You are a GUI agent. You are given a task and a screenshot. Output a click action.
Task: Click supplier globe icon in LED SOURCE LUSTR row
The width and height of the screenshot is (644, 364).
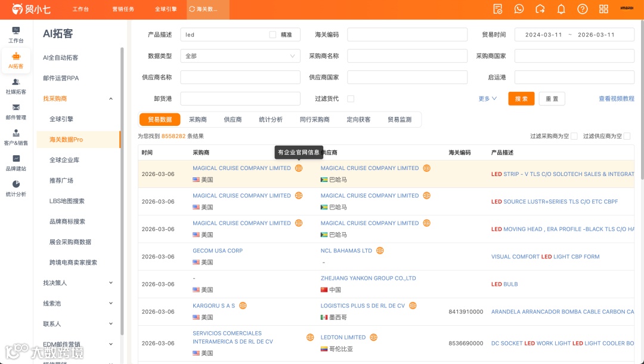[427, 196]
